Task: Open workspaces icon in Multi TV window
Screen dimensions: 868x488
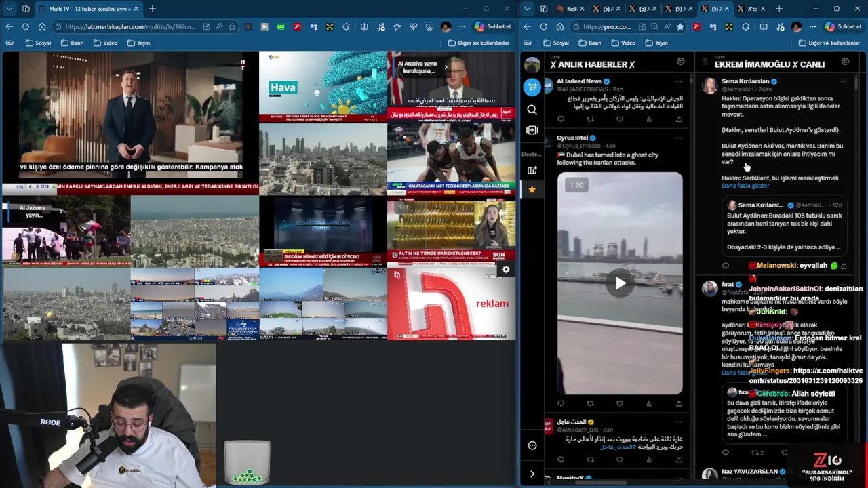Action: tap(26, 9)
